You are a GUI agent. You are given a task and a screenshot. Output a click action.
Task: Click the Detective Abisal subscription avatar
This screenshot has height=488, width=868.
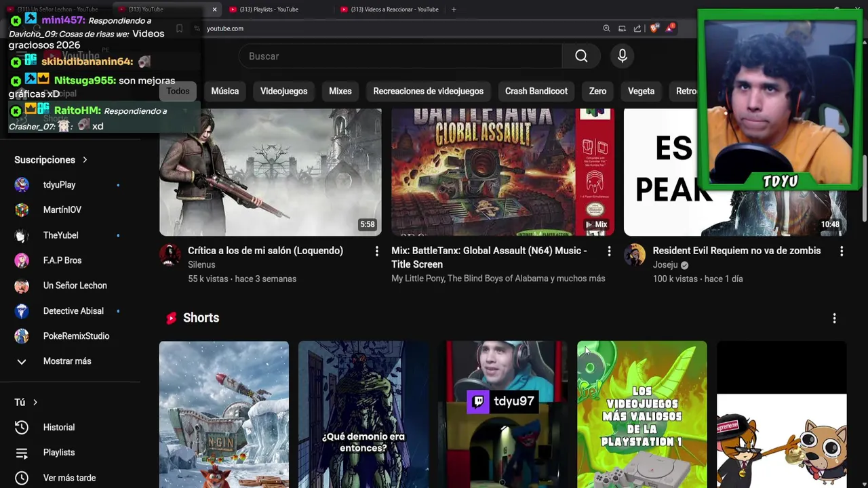click(22, 311)
